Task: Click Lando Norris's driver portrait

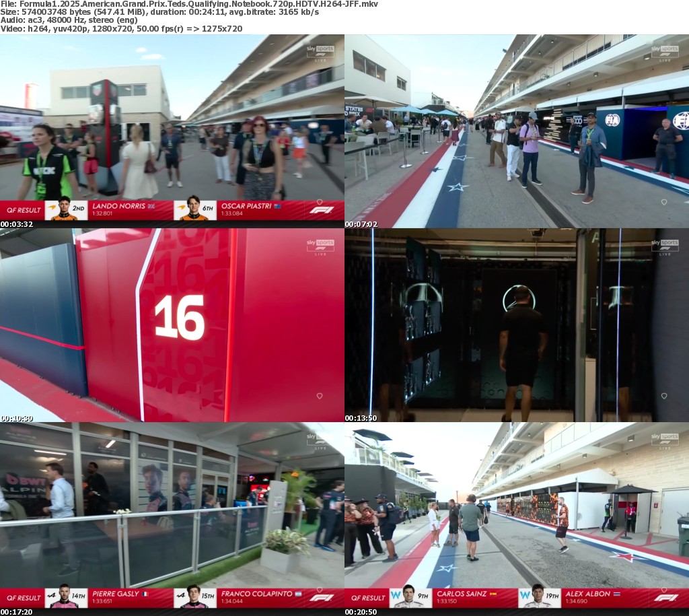Action: point(64,209)
